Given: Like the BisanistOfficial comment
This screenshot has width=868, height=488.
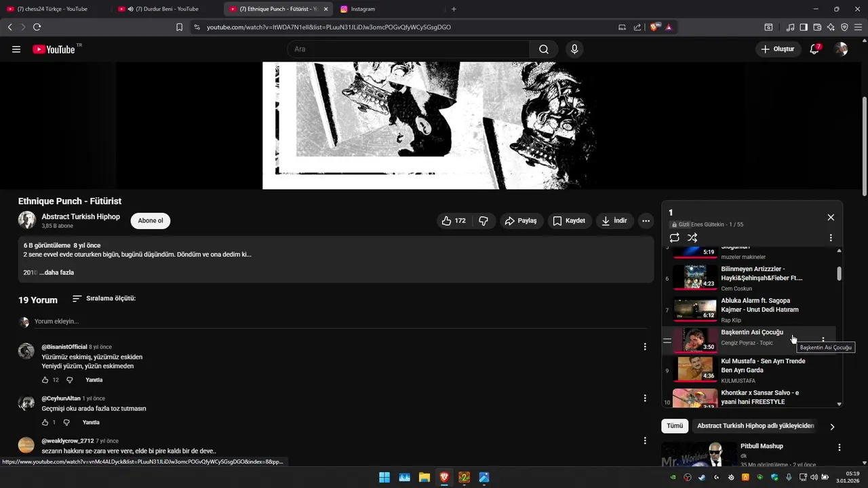Looking at the screenshot, I should (x=45, y=380).
